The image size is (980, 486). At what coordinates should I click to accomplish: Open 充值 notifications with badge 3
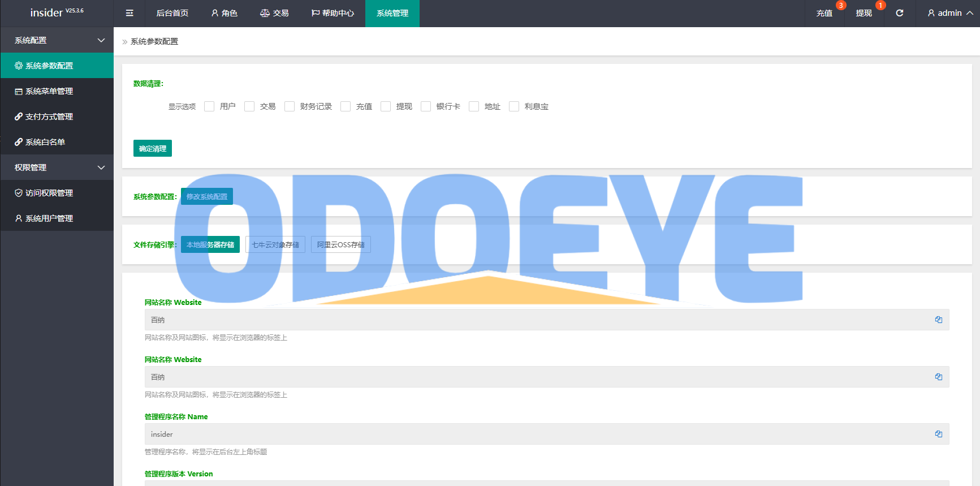point(824,13)
